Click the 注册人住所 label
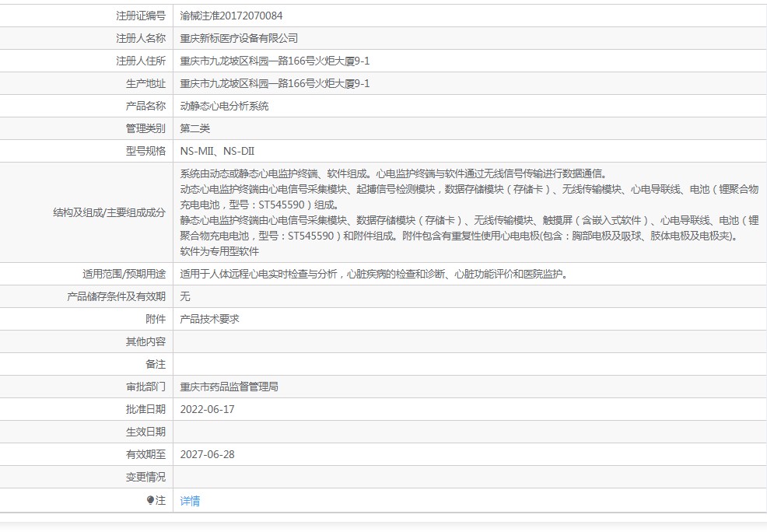The width and height of the screenshot is (767, 532). pyautogui.click(x=141, y=61)
